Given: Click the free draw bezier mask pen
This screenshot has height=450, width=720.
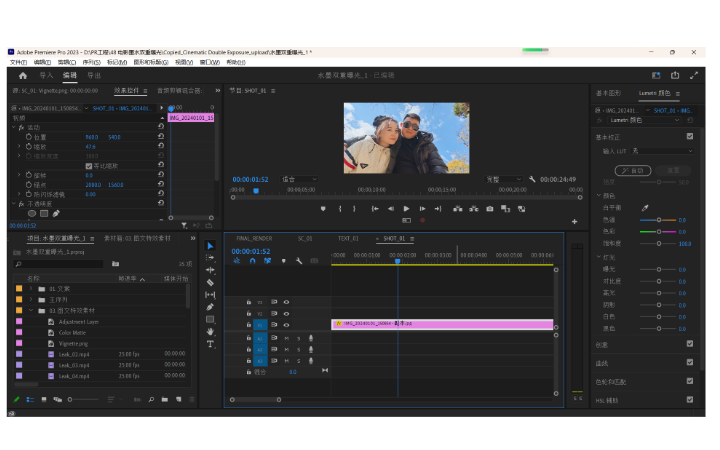Looking at the screenshot, I should pos(56,214).
